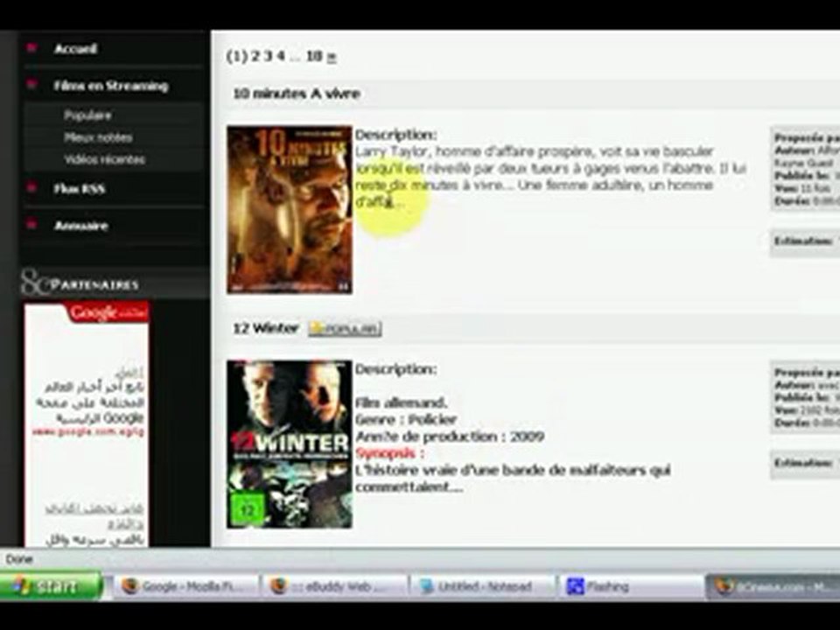Screen dimensions: 840x630
Task: Click 'Genre : Policier' text
Action: 405,419
